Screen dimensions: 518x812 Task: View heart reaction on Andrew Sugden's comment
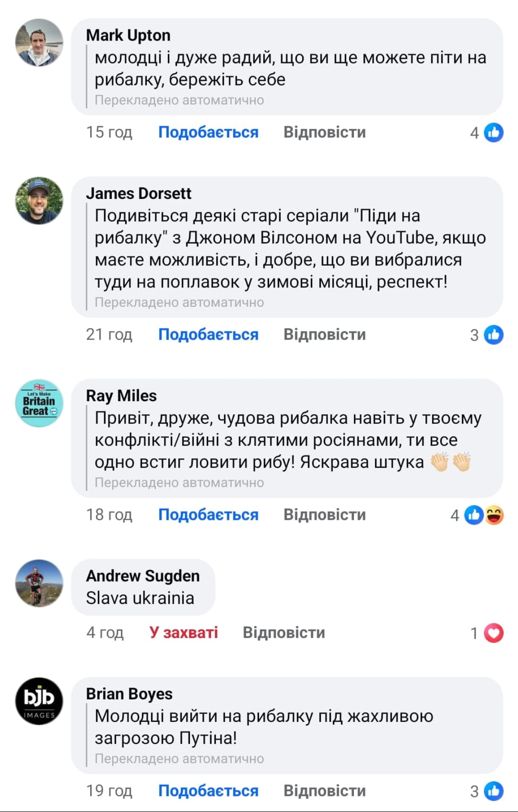coord(487,633)
